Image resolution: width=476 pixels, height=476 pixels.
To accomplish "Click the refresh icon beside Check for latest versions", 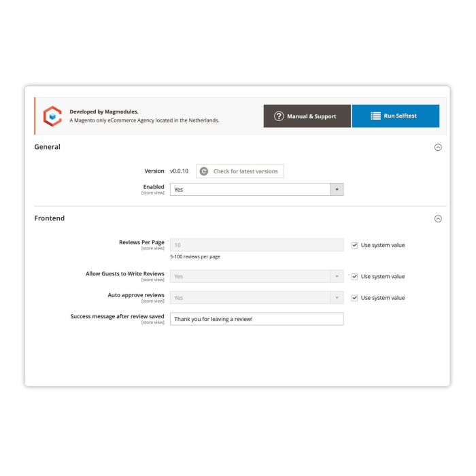I will tap(204, 171).
